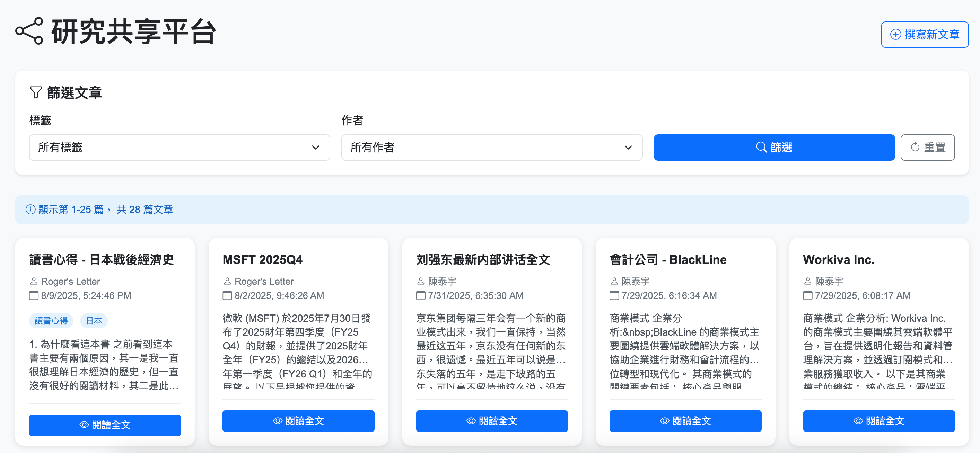Open the 所有標籤 tag dropdown
Viewport: 980px width, 453px height.
[179, 148]
